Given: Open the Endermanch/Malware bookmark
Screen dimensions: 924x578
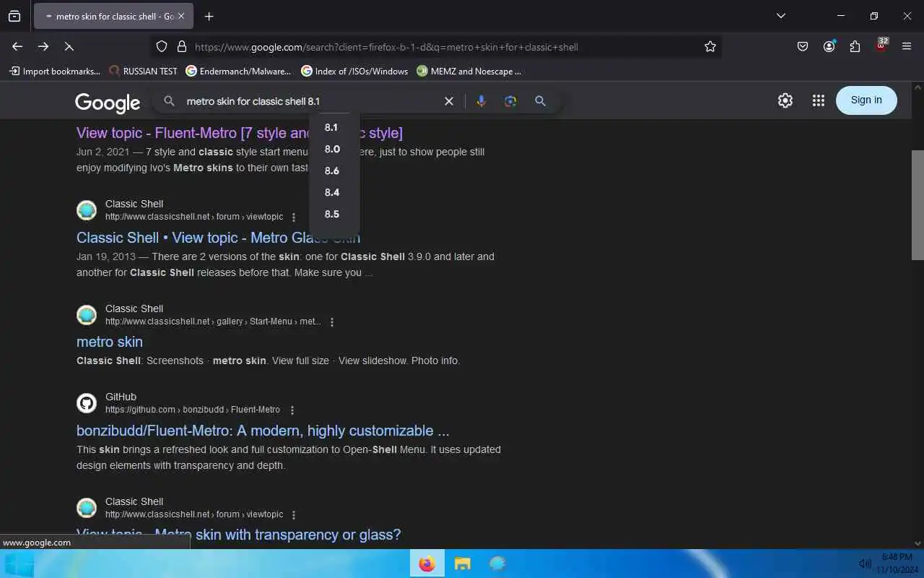Looking at the screenshot, I should click(x=238, y=71).
